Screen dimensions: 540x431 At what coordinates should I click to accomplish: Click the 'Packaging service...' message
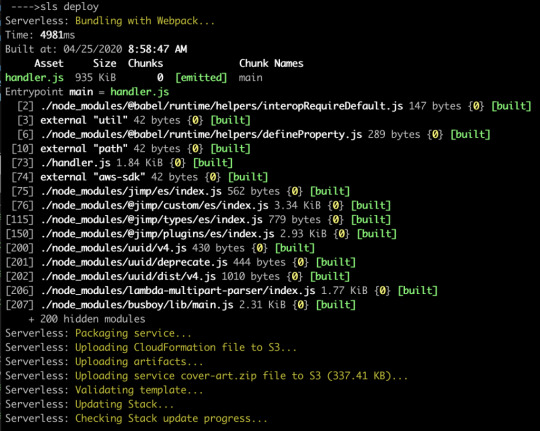(133, 333)
